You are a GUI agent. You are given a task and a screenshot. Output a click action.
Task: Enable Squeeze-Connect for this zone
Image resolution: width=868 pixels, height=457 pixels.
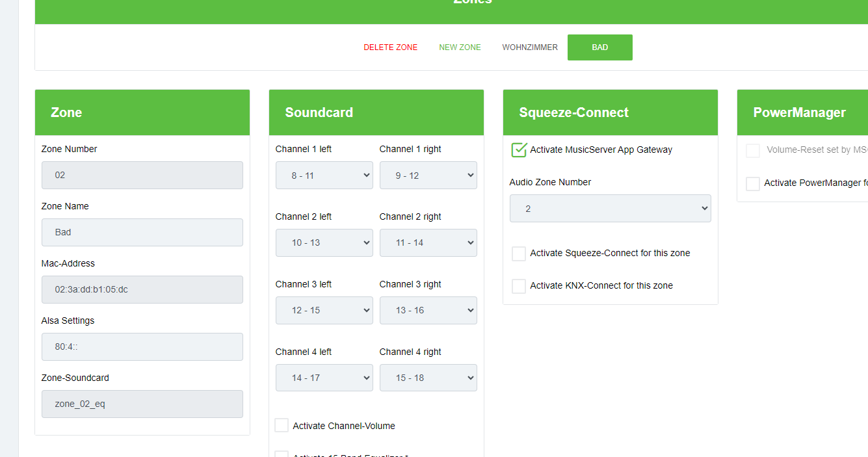pos(519,254)
